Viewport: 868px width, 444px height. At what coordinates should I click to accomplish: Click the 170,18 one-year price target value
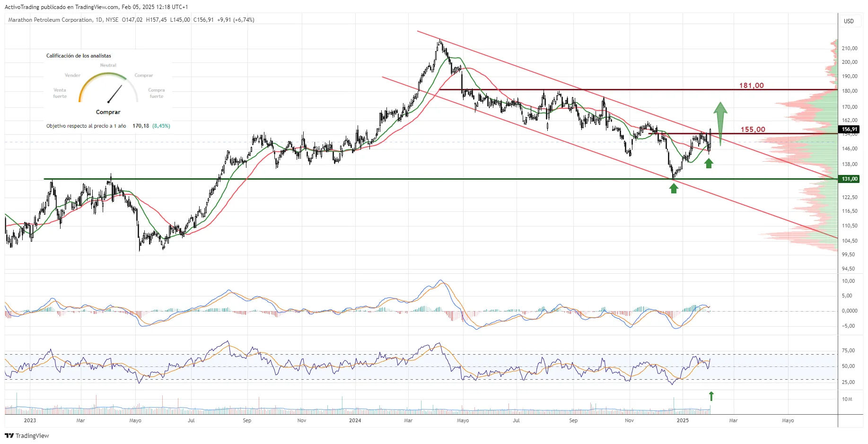point(140,126)
